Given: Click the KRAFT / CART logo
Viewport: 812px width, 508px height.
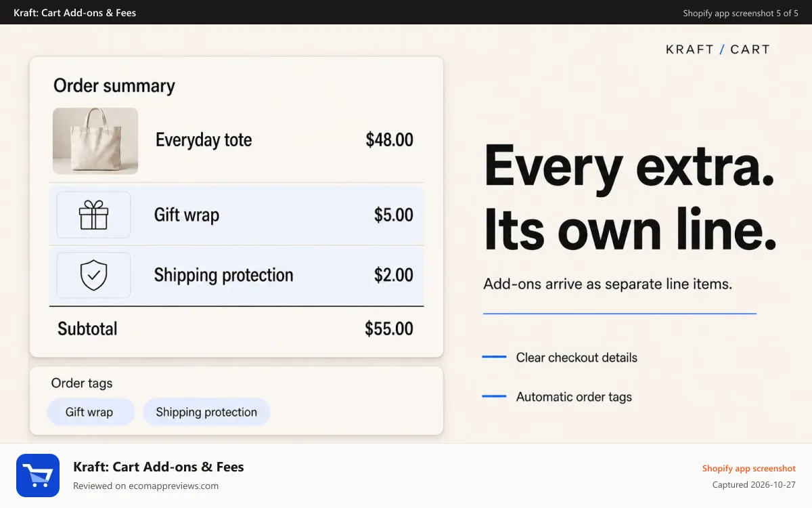Looking at the screenshot, I should 718,49.
